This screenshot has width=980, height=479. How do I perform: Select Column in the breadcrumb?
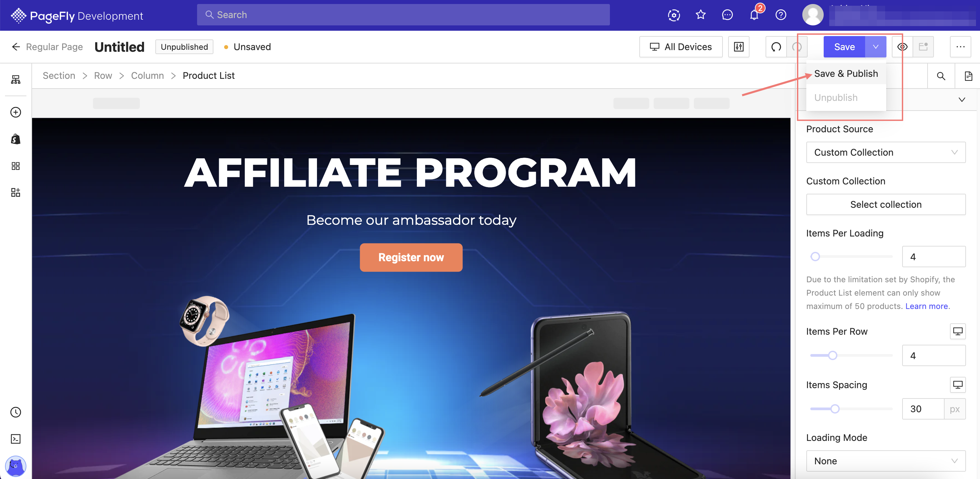coord(147,76)
